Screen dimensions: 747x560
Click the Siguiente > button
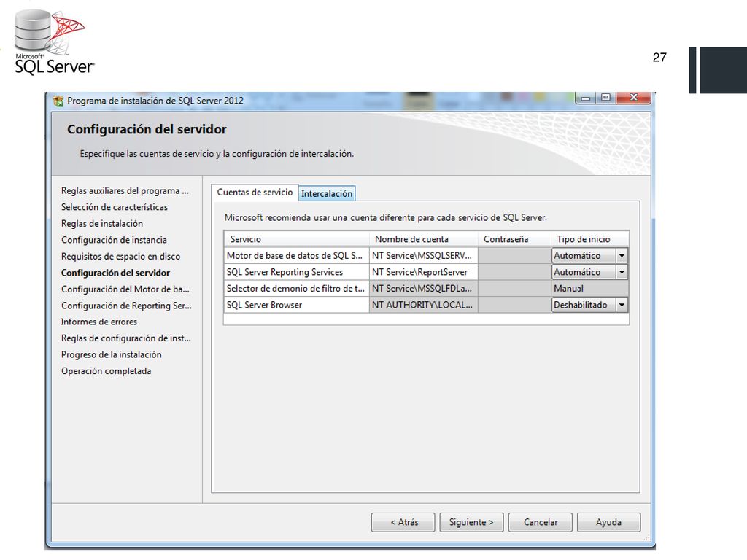(x=471, y=522)
